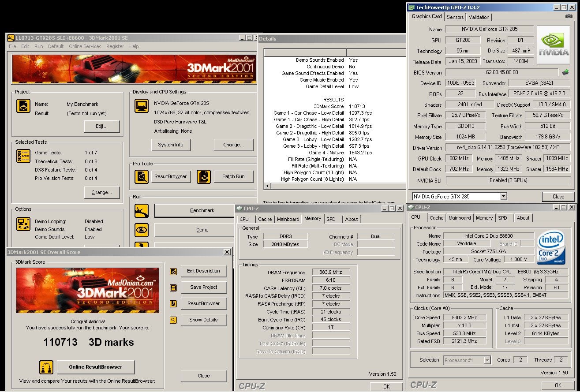Image resolution: width=580 pixels, height=392 pixels.
Task: Open the Mainboard tab in CPU-Z memory window
Action: click(x=288, y=219)
